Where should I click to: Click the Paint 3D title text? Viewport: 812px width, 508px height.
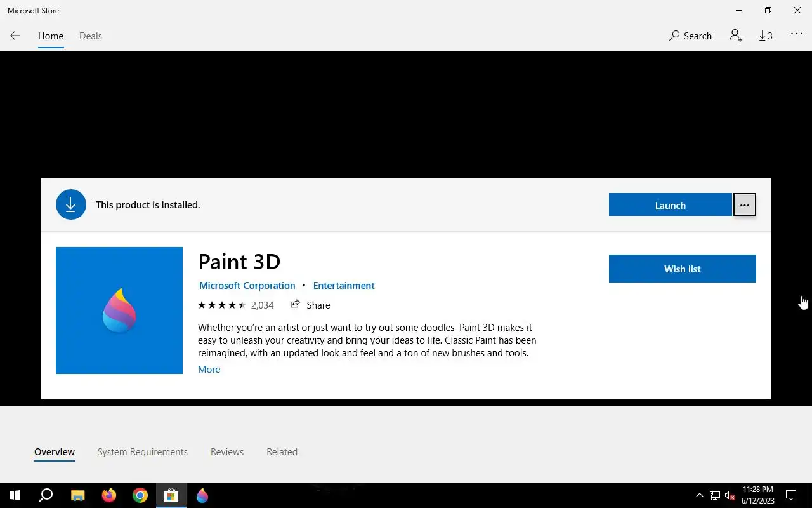239,262
